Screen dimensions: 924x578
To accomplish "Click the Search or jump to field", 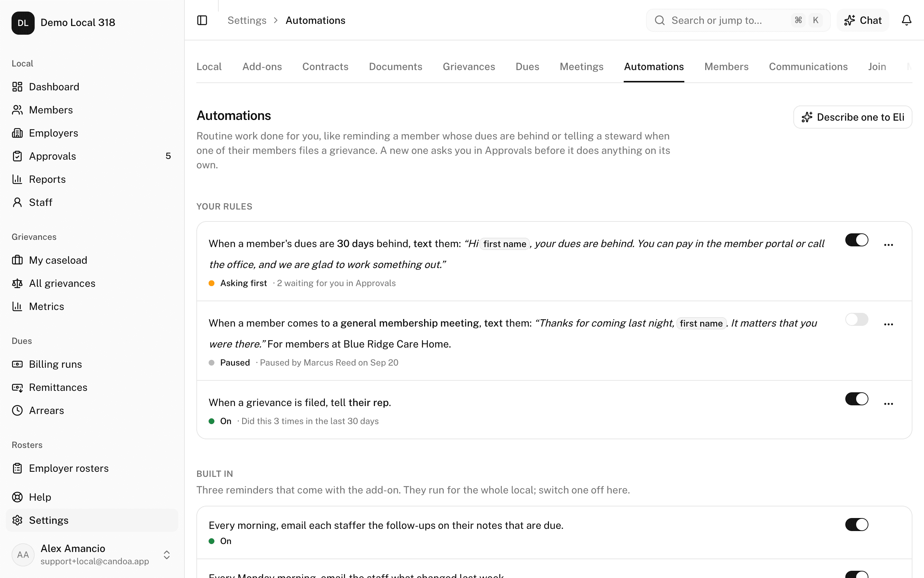I will pyautogui.click(x=738, y=20).
